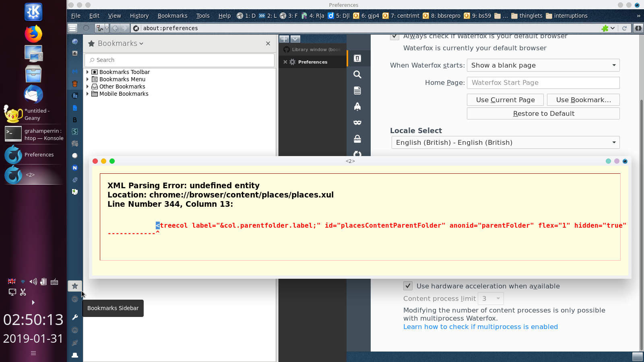Open Thunderbird from the dock
644x362 pixels.
coord(33,95)
